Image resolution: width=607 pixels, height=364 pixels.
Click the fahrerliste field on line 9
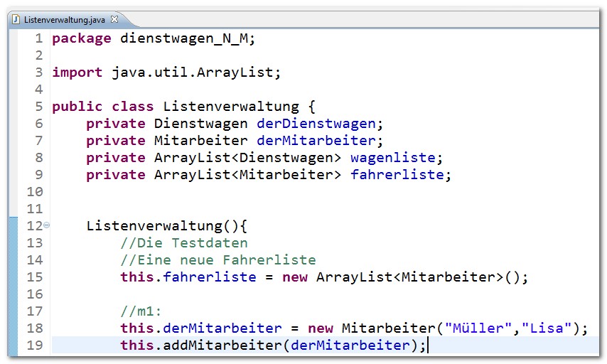(401, 175)
